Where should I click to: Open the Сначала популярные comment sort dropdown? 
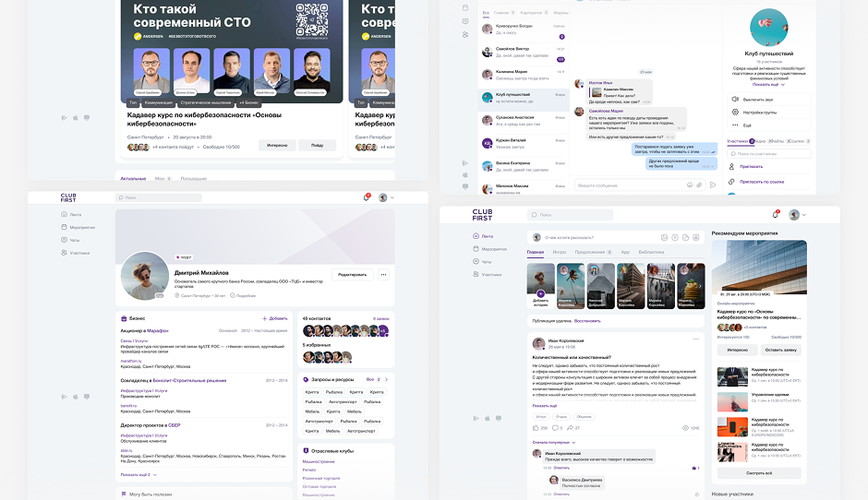[x=554, y=443]
